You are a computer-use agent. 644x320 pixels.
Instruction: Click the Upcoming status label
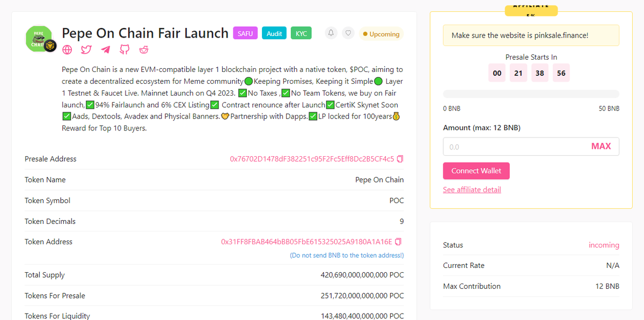pyautogui.click(x=381, y=34)
